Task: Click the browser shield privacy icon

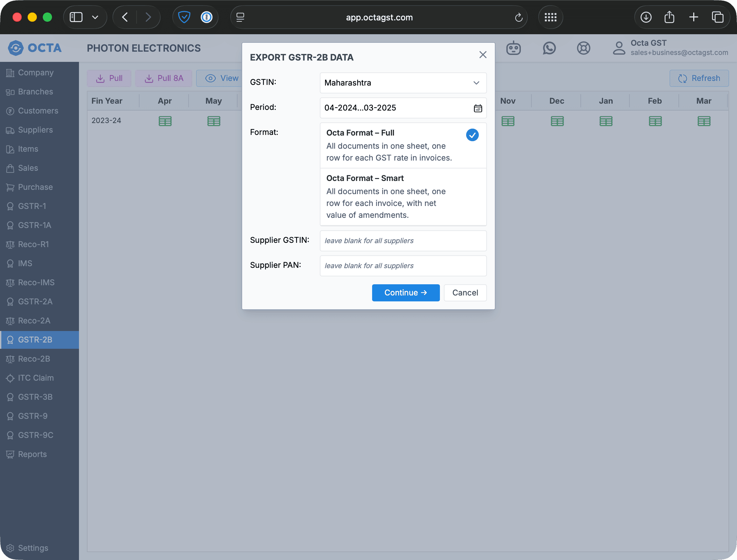Action: click(184, 17)
